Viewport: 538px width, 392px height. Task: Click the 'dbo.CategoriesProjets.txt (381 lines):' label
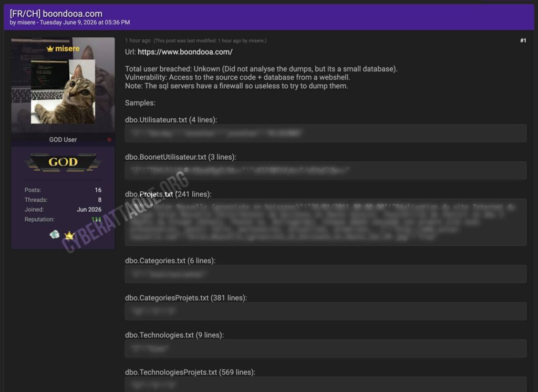(186, 297)
